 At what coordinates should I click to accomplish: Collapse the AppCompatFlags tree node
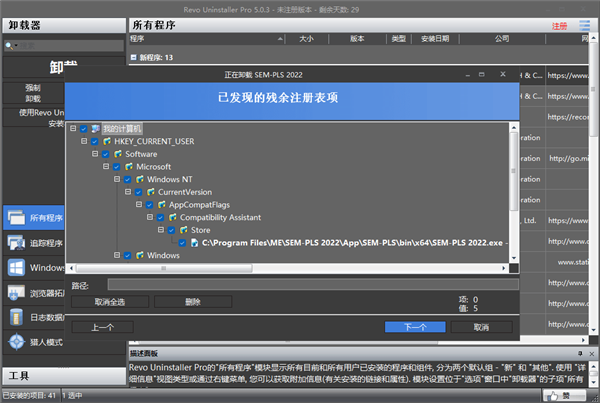pyautogui.click(x=139, y=204)
